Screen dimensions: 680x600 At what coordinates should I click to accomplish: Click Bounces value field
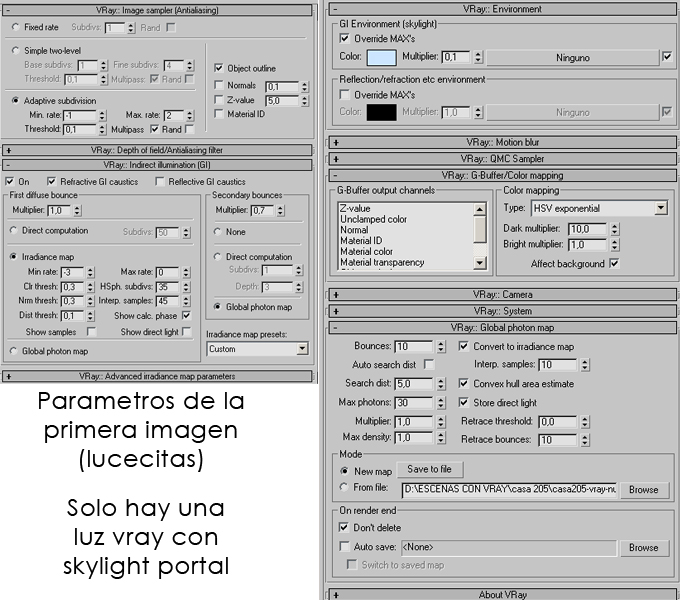pos(414,346)
